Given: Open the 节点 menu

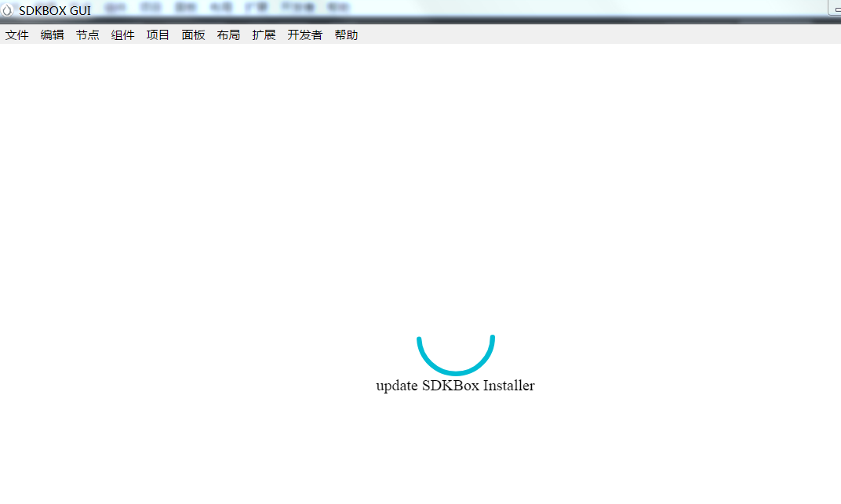Looking at the screenshot, I should click(87, 34).
